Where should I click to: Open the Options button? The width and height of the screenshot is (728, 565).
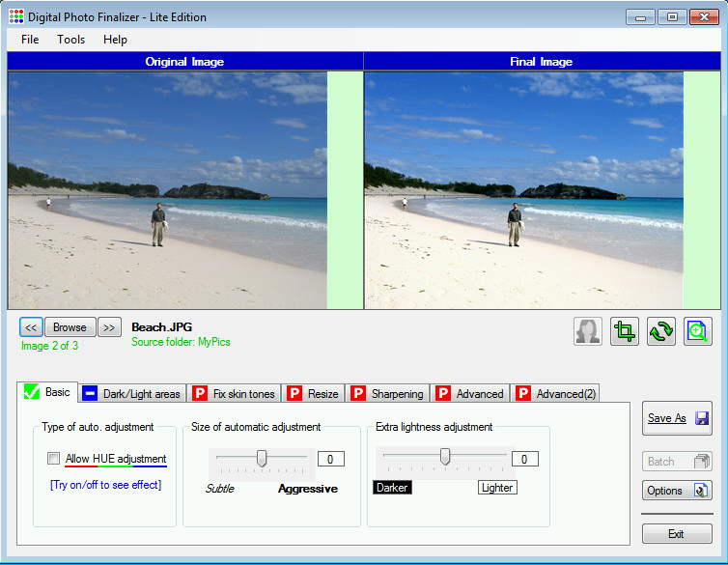tap(677, 491)
